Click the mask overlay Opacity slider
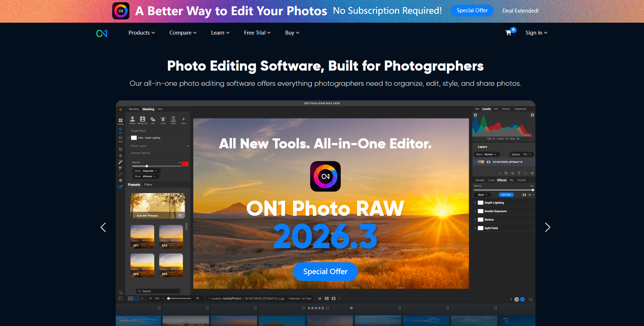Image resolution: width=644 pixels, height=326 pixels. pyautogui.click(x=156, y=166)
